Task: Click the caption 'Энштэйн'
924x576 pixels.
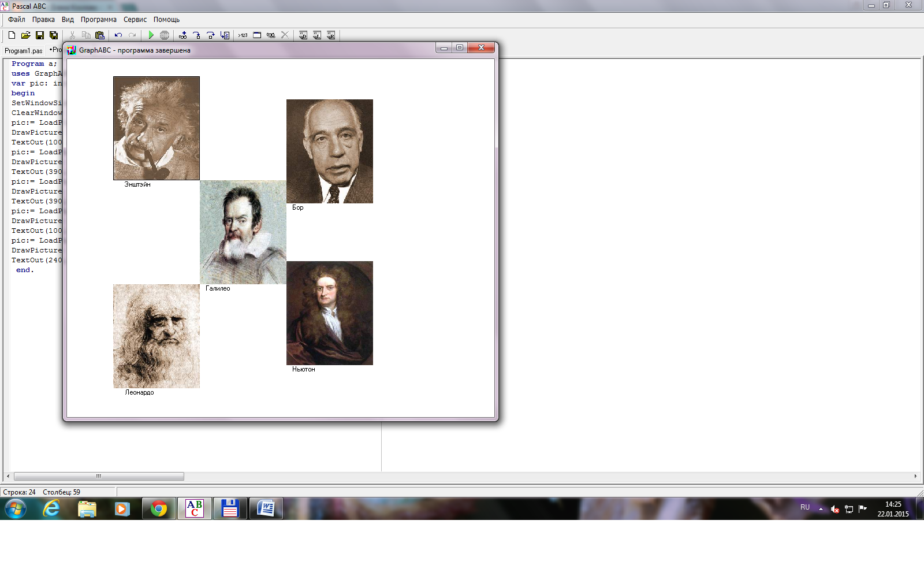Action: [137, 184]
